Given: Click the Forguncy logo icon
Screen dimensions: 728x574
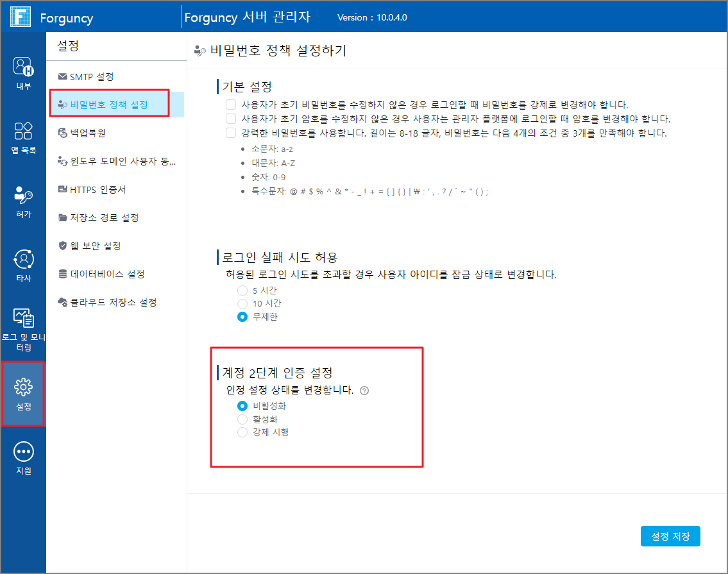Looking at the screenshot, I should pyautogui.click(x=21, y=17).
